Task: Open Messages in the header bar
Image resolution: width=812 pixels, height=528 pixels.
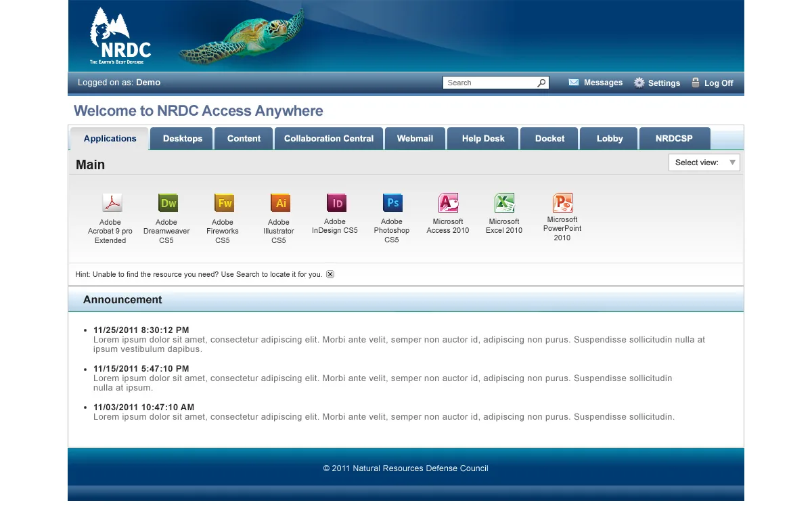Action: click(595, 83)
